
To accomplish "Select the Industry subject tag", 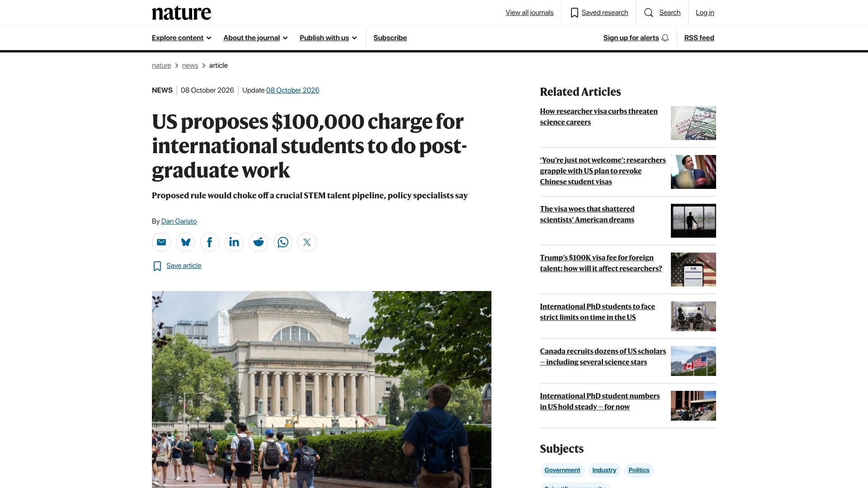I will [x=604, y=470].
